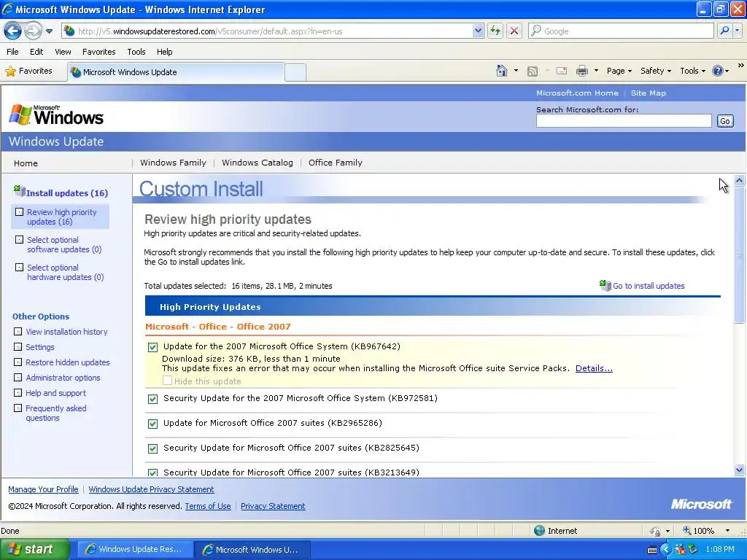Screen dimensions: 747x560
Task: Click the Protected Mode lock icon in status bar
Action: (656, 531)
